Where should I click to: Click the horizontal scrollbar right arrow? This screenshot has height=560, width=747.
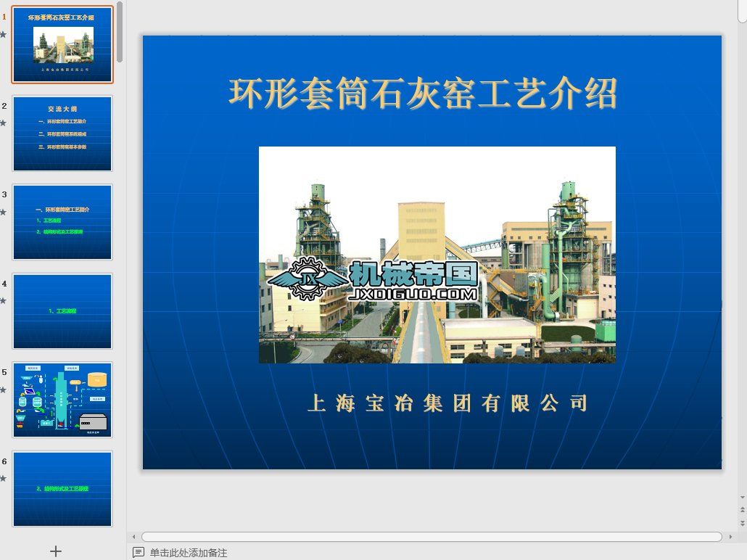(730, 537)
